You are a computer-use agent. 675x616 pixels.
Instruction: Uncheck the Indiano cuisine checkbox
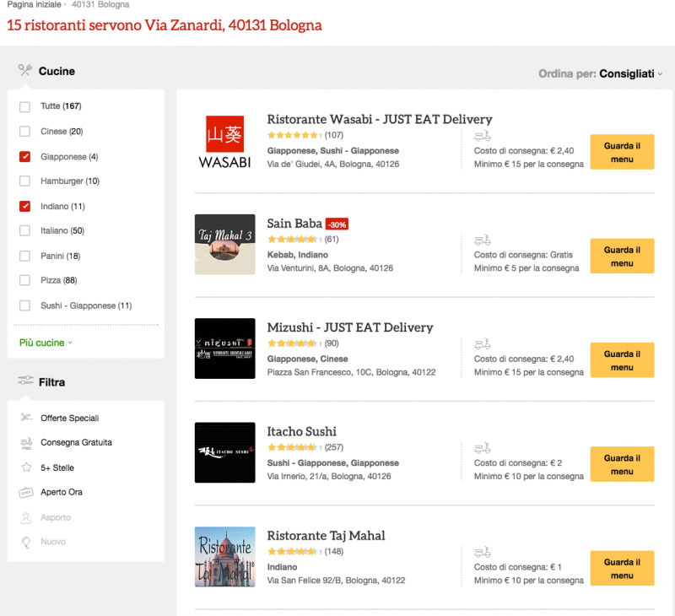coord(25,206)
